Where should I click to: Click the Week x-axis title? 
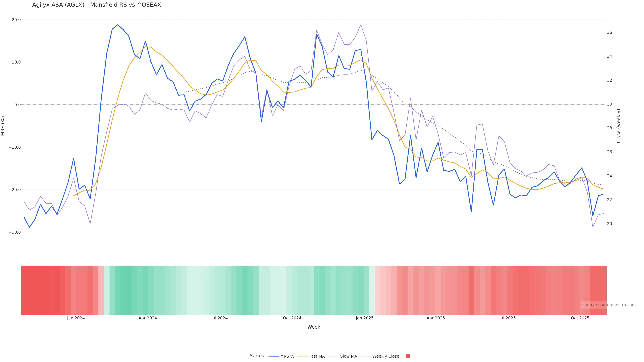[313, 327]
